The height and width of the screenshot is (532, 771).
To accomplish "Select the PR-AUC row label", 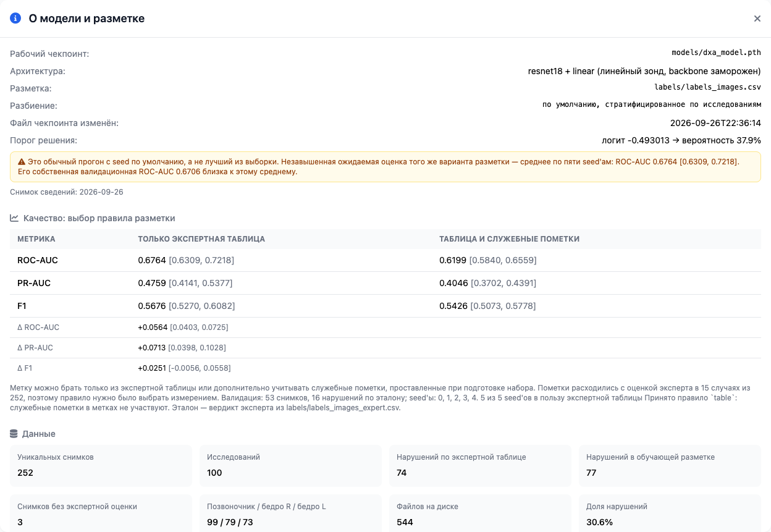I will [x=34, y=283].
